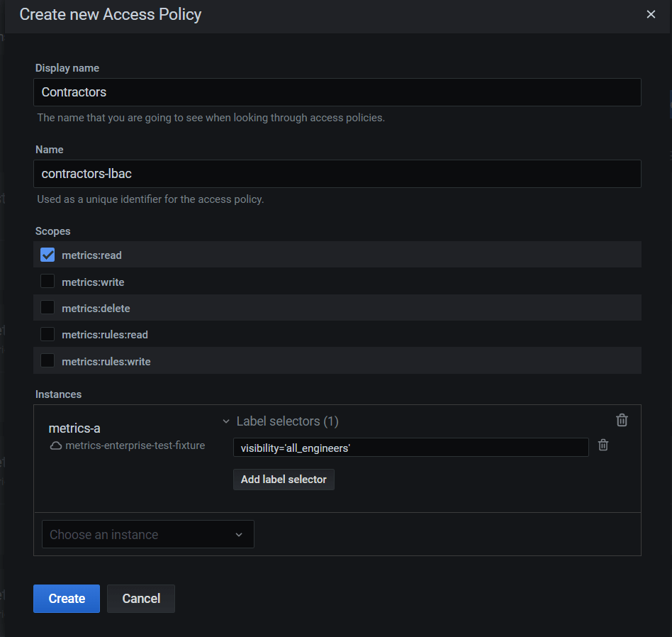The image size is (672, 637).
Task: Click the cloud icon beside metrics-enterprise-test-fixture
Action: pyautogui.click(x=55, y=446)
